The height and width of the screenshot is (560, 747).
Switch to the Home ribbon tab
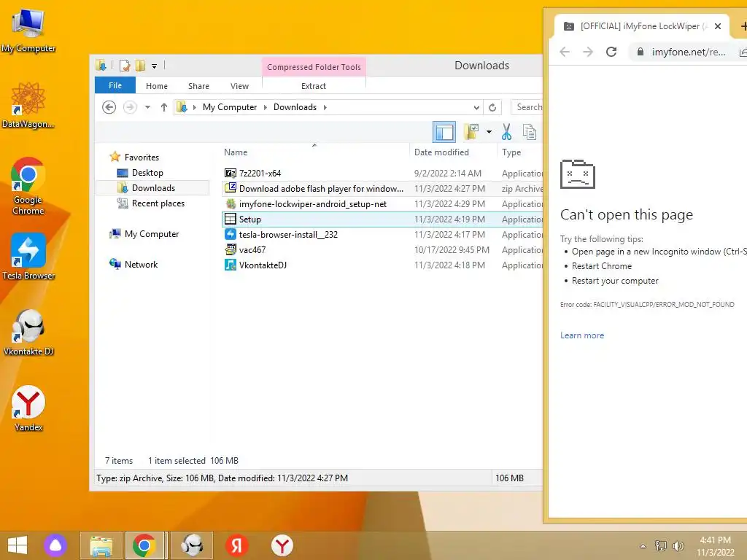click(157, 86)
